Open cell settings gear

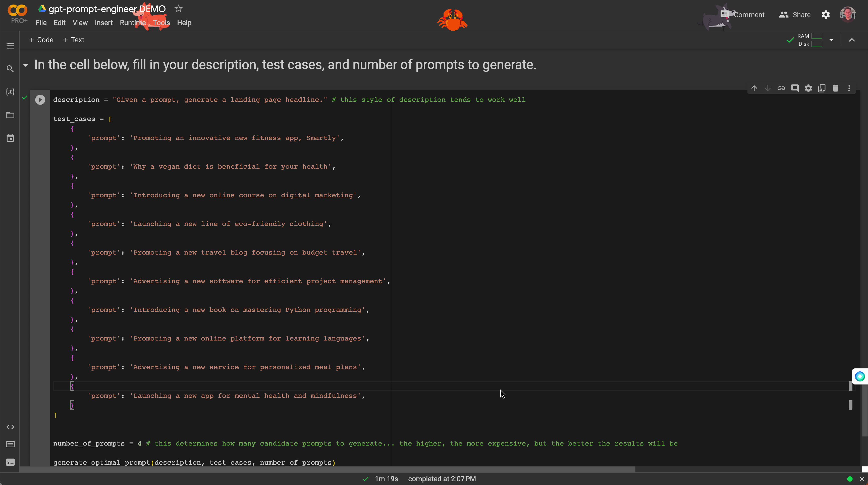809,88
